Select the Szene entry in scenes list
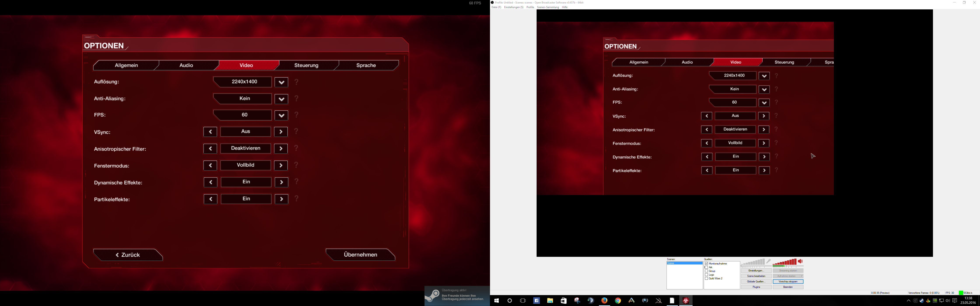The image size is (980, 306). click(x=684, y=263)
